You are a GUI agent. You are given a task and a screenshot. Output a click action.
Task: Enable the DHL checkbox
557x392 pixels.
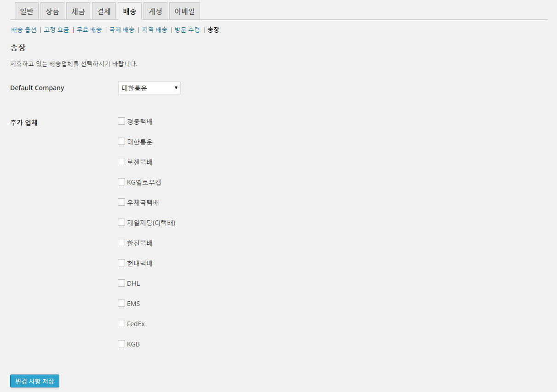pos(121,283)
